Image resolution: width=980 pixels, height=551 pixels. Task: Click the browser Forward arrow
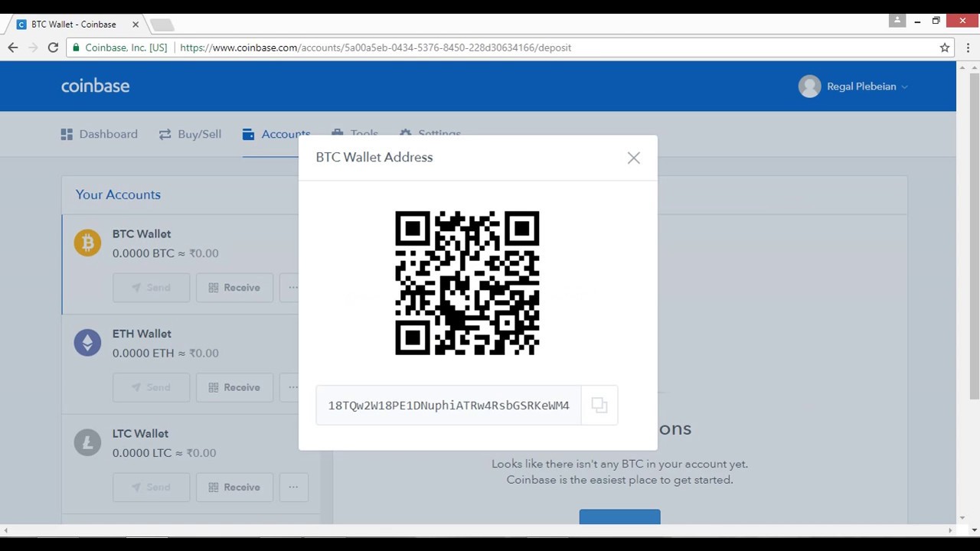click(33, 47)
